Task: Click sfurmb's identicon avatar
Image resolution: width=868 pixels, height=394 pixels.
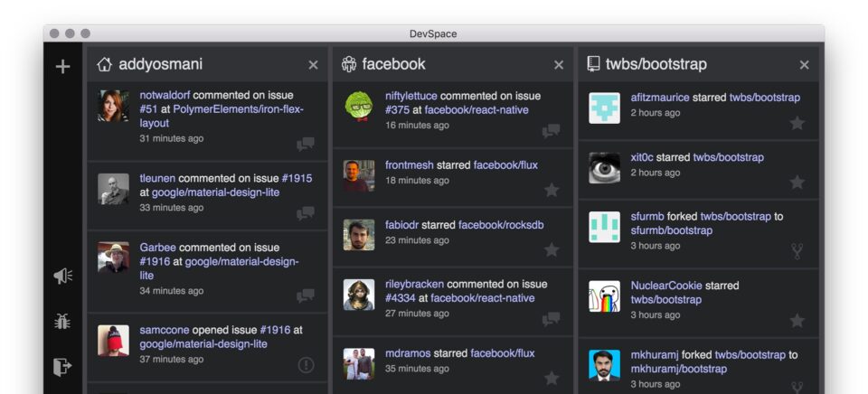Action: coord(605,227)
